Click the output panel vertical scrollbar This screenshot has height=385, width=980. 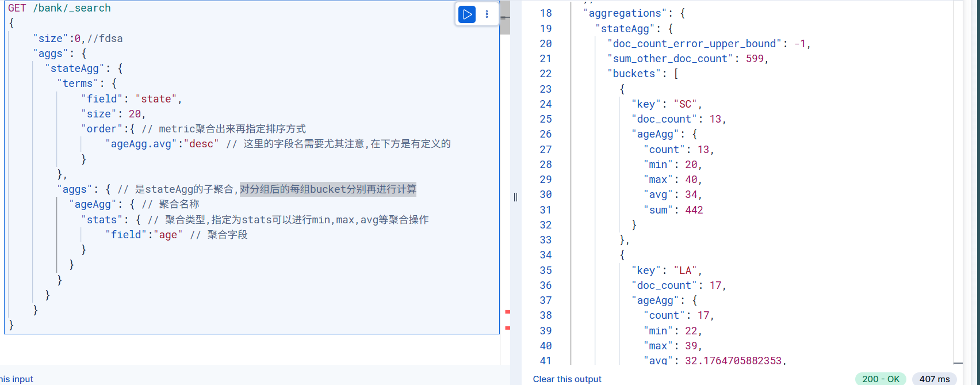point(958,182)
